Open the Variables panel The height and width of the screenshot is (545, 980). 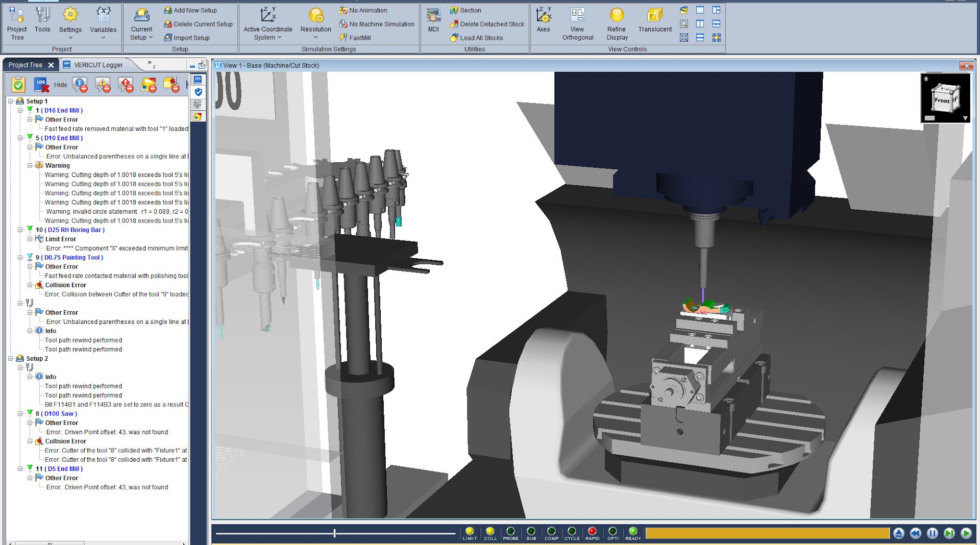[x=103, y=23]
